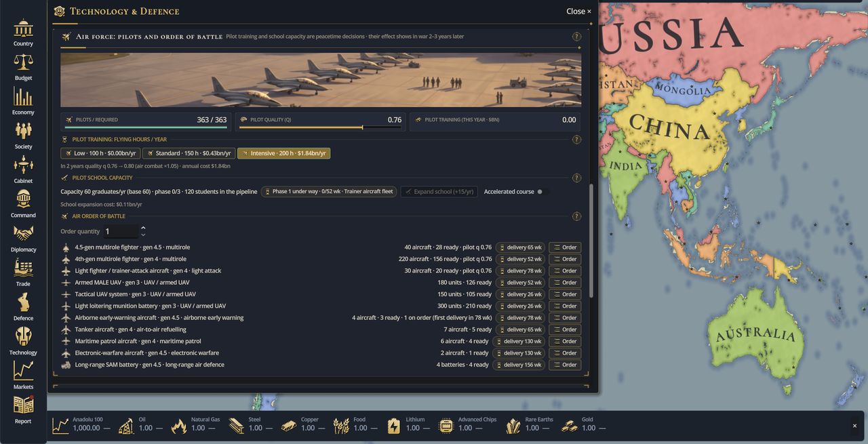The height and width of the screenshot is (444, 868).
Task: Select Low 100 h pilot training
Action: click(100, 153)
